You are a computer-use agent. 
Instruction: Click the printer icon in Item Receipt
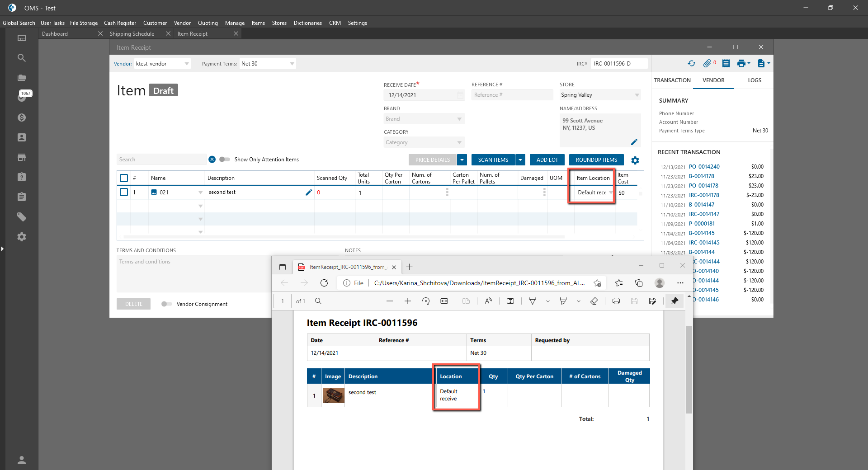click(x=741, y=64)
